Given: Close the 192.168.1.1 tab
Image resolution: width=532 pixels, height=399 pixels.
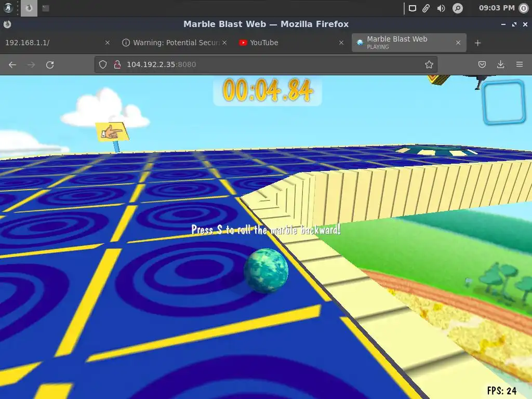Looking at the screenshot, I should point(107,43).
